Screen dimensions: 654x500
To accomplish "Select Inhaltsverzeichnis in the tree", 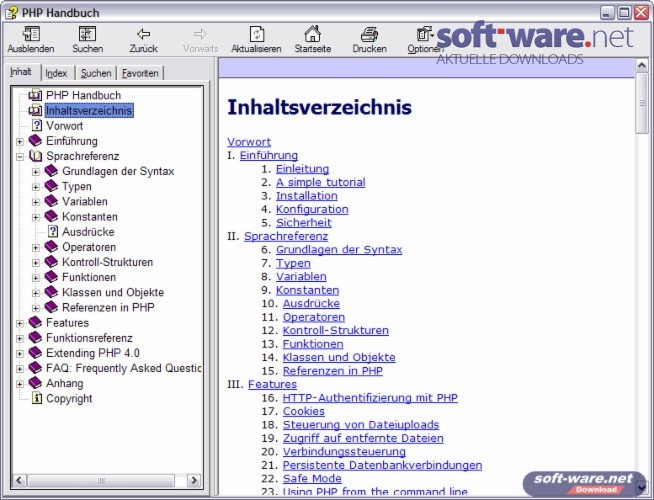I will pos(89,111).
